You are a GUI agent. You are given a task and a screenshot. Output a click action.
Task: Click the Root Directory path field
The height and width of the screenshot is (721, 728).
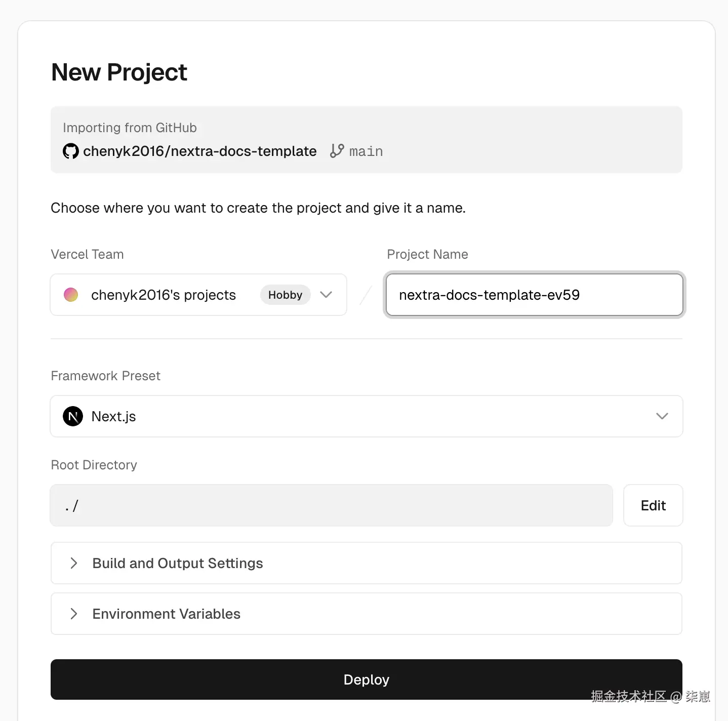331,505
